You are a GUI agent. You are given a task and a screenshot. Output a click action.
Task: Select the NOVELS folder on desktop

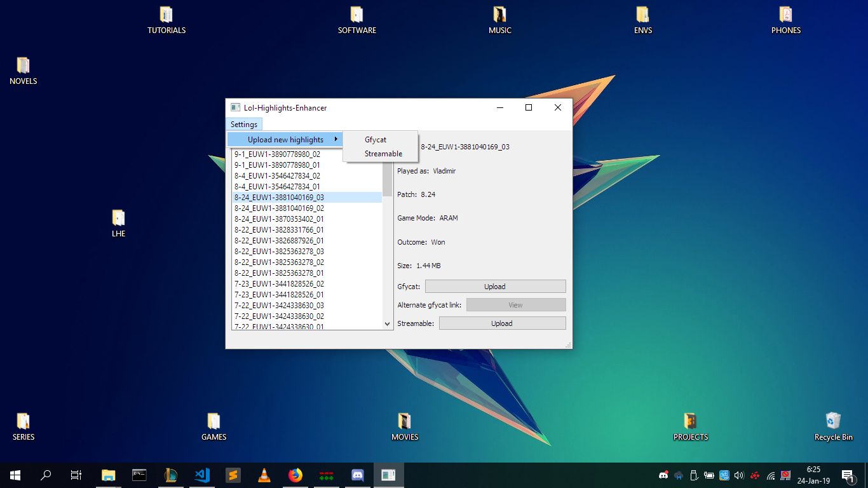tap(24, 71)
